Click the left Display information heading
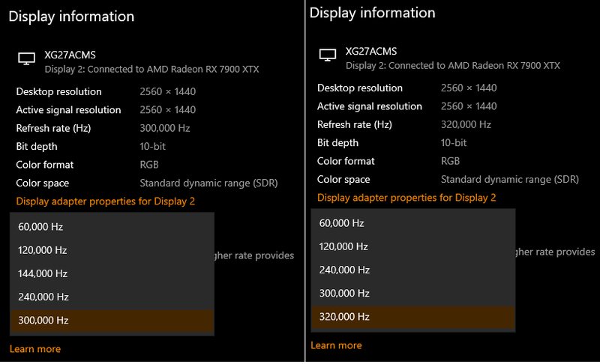This screenshot has height=364, width=600. point(71,16)
